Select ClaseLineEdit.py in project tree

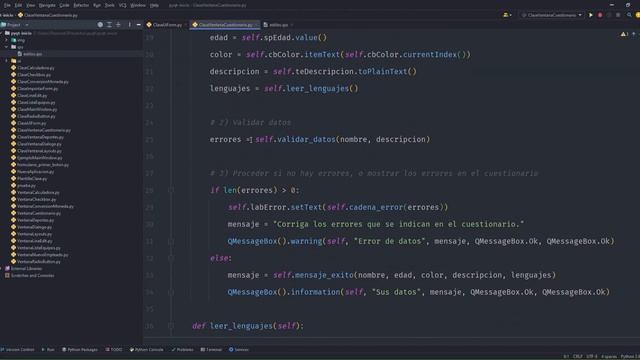point(29,96)
